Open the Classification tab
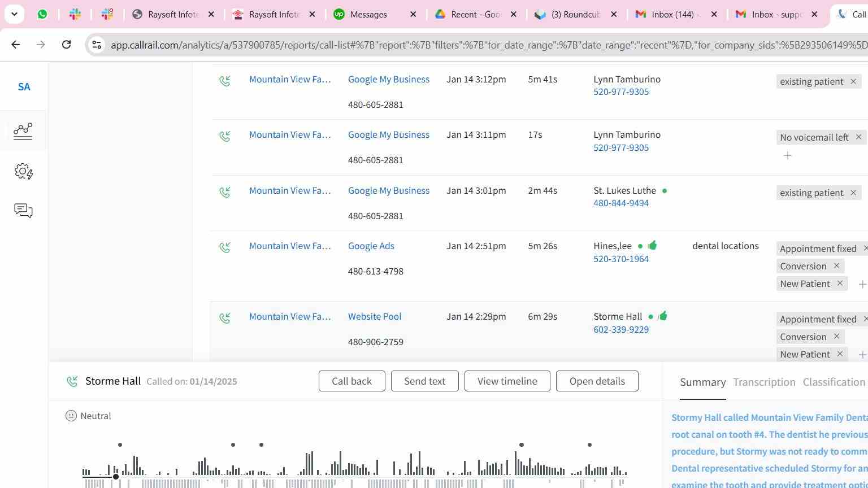The height and width of the screenshot is (488, 868). [x=834, y=382]
